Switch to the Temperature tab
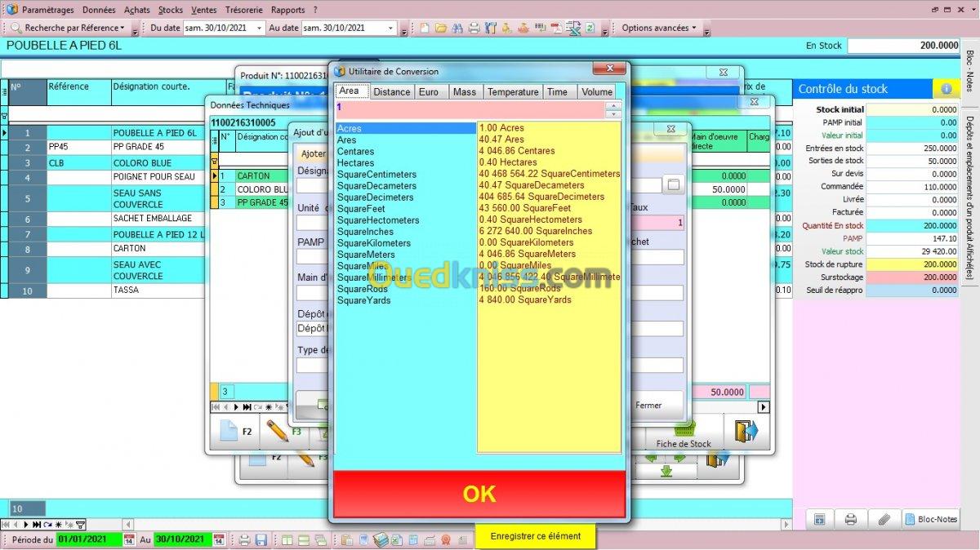Image resolution: width=980 pixels, height=550 pixels. click(x=513, y=92)
